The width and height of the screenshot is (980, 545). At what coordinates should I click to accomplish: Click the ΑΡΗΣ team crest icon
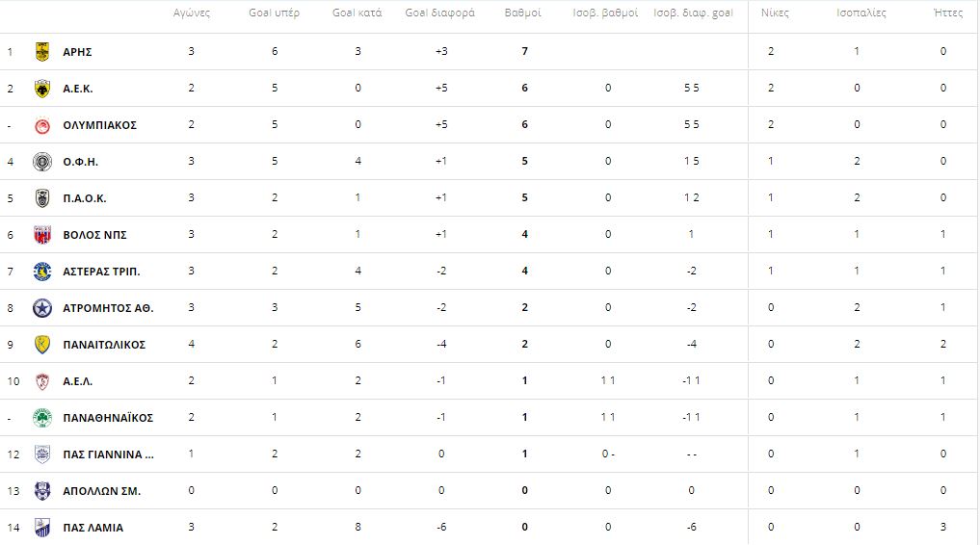tap(41, 51)
